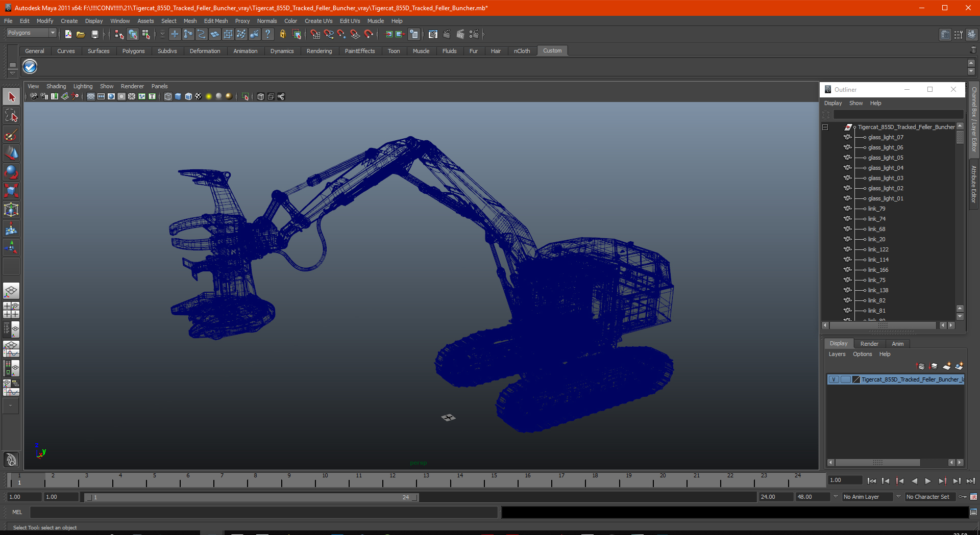980x535 pixels.
Task: Pick the Move tool cone icon
Action: point(11,153)
